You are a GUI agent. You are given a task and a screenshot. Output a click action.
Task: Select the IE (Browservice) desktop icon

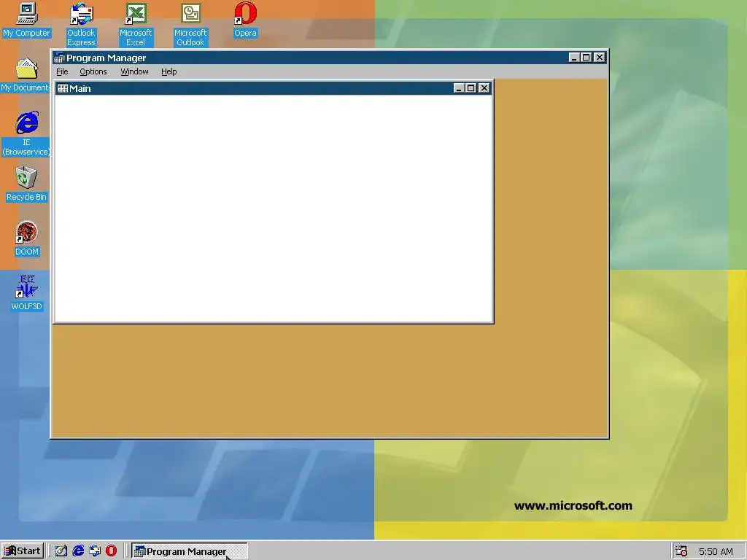pos(26,133)
